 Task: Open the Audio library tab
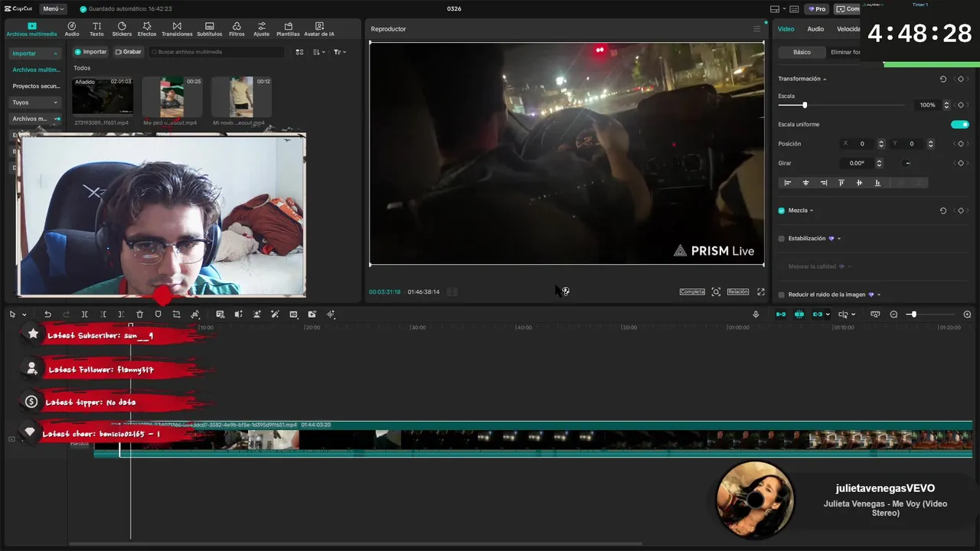(x=72, y=29)
